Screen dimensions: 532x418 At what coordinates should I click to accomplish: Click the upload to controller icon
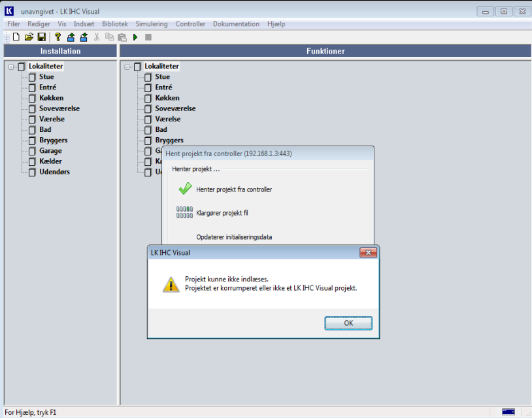coord(71,37)
